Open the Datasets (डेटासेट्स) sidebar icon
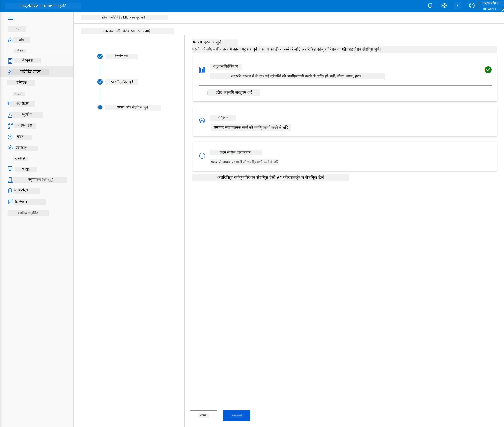Screen dimensions: 504x427 [9, 103]
